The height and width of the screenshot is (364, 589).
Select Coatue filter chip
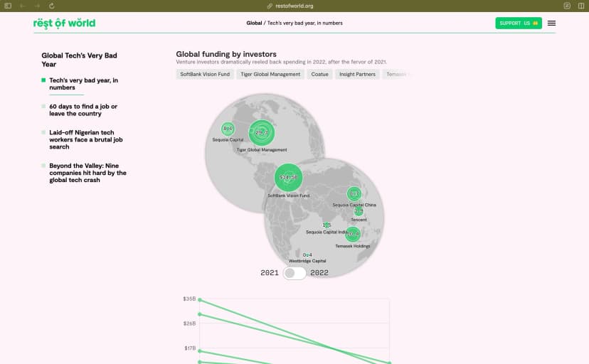click(x=319, y=75)
